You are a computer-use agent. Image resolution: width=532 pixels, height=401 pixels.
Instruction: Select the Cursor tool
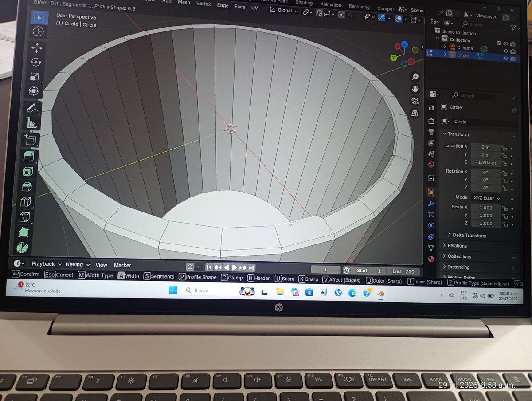pos(39,31)
